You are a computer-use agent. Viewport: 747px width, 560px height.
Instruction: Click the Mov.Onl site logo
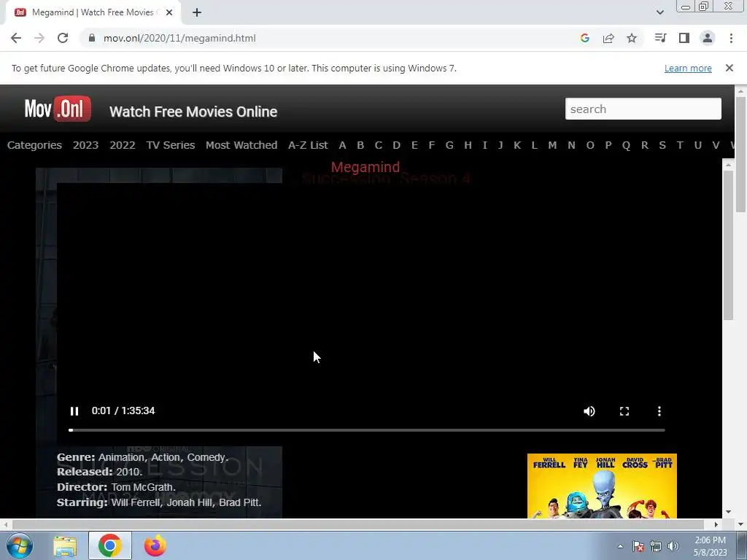58,109
